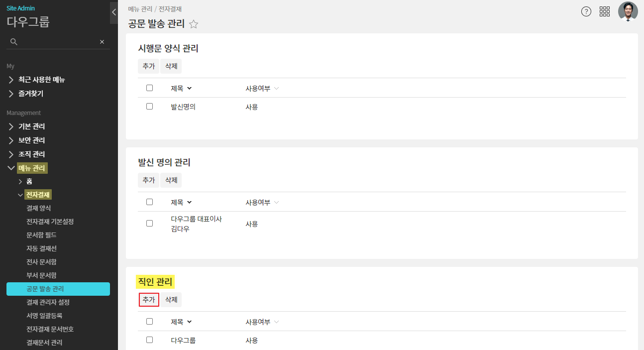This screenshot has height=350, width=644.
Task: Tick the 다우그룹 seal row checkbox
Action: [149, 340]
